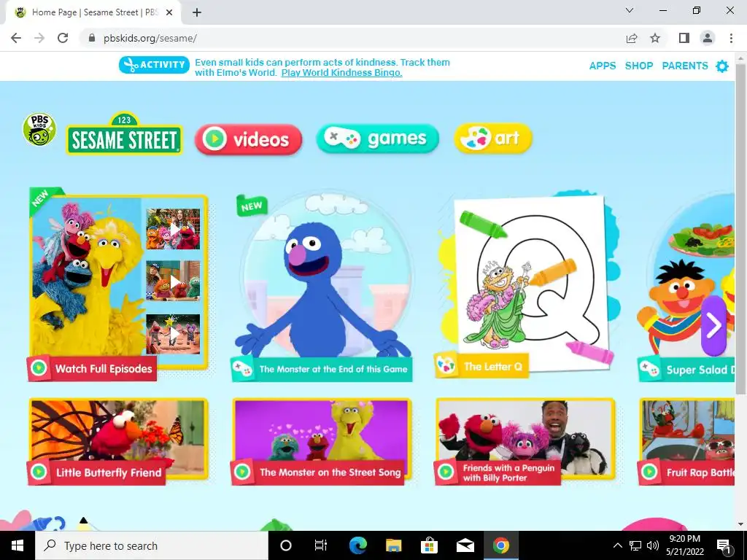
Task: Open Task View on taskbar
Action: pyautogui.click(x=321, y=545)
